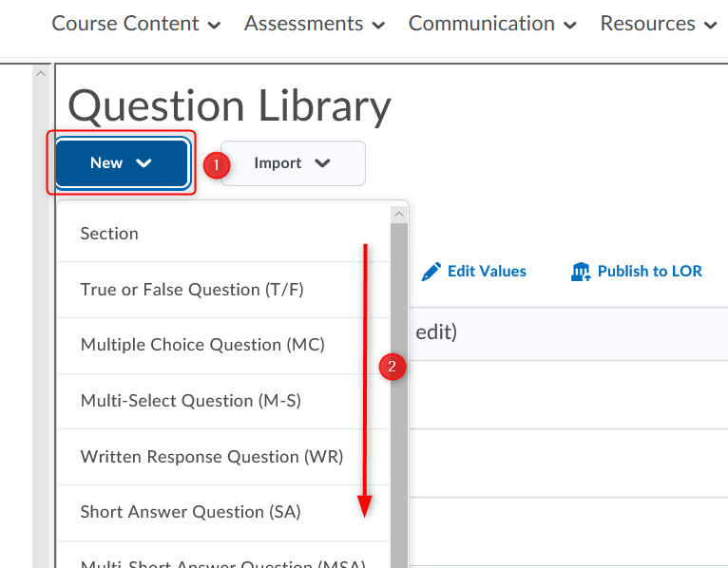Screen dimensions: 728x568
Task: Open the Course Content dropdown
Action: 136,24
